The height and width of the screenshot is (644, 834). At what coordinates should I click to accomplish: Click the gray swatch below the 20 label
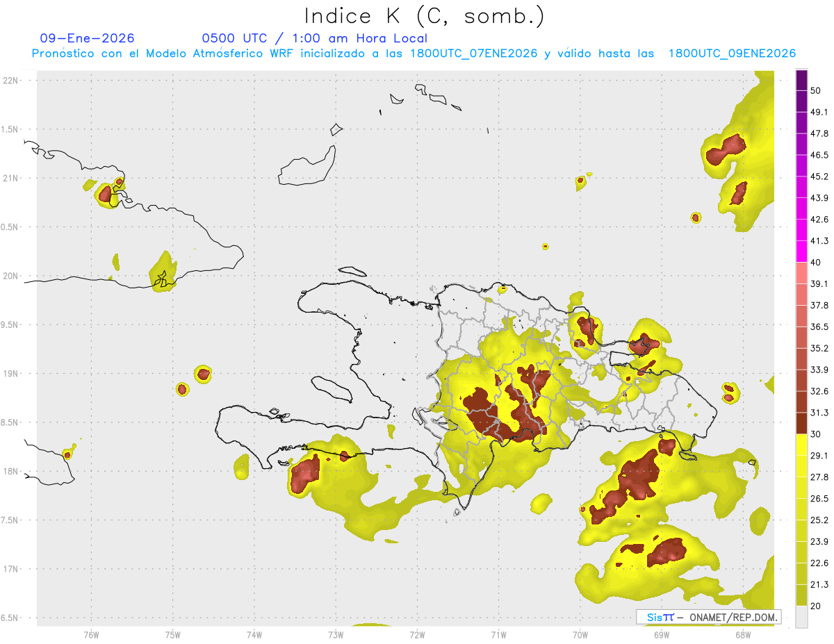pyautogui.click(x=801, y=616)
